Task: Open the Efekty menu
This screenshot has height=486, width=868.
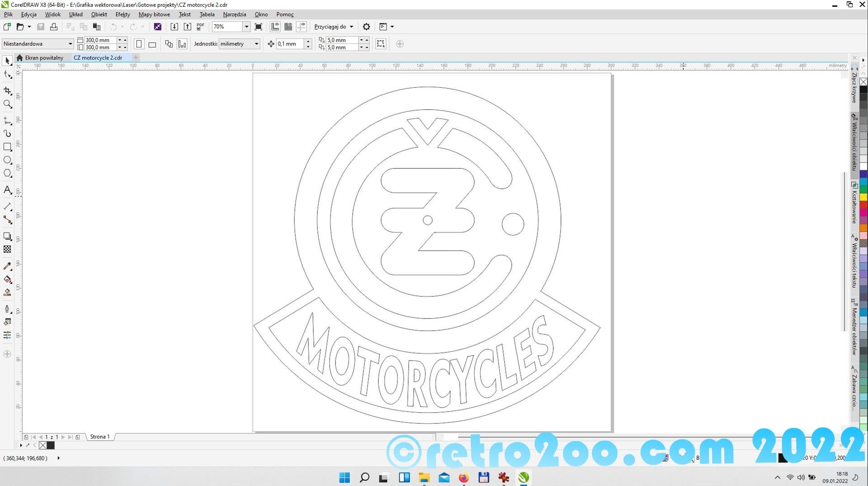Action: [x=123, y=14]
